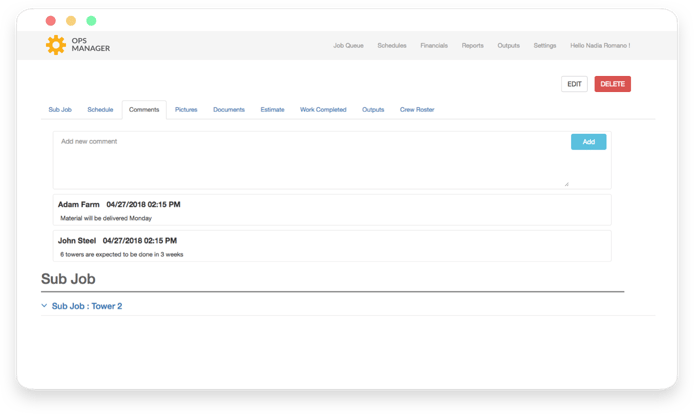The height and width of the screenshot is (414, 694).
Task: Open the Job Queue menu
Action: (x=348, y=46)
